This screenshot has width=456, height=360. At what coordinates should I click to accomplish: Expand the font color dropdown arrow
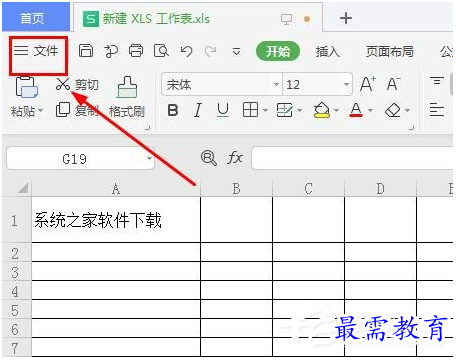[370, 110]
